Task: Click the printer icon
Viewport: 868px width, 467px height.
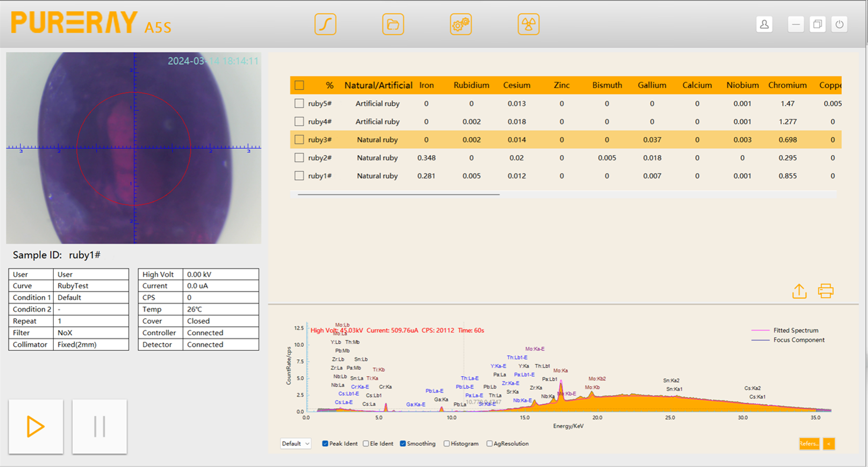Action: [x=825, y=291]
